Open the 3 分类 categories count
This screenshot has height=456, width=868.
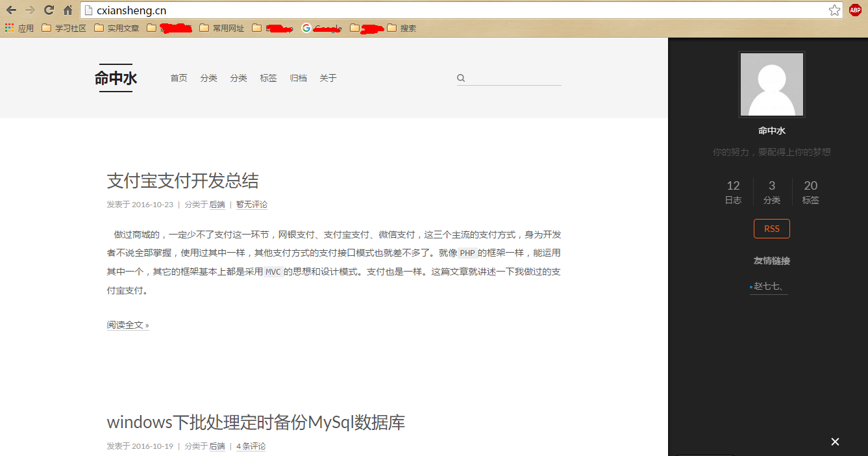[x=772, y=192]
